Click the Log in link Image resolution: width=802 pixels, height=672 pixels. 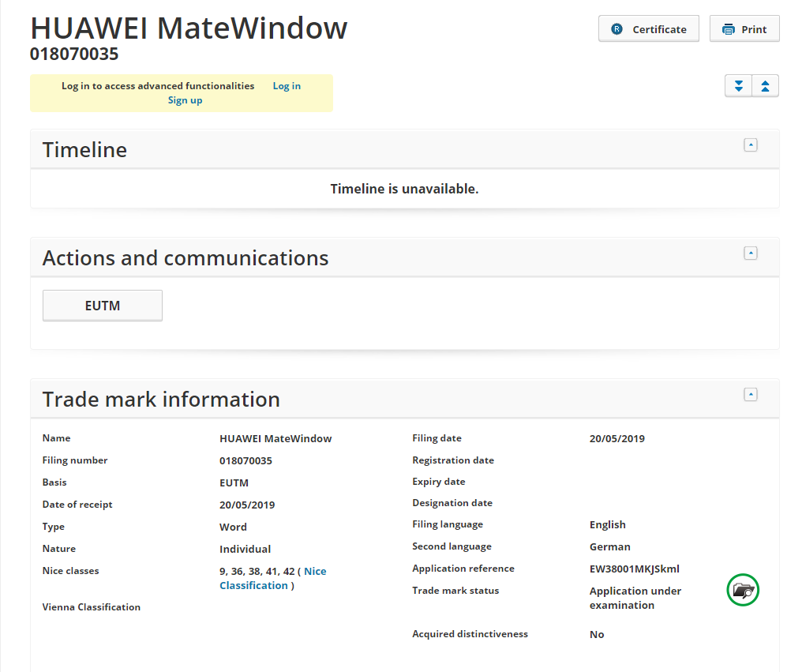coord(287,86)
